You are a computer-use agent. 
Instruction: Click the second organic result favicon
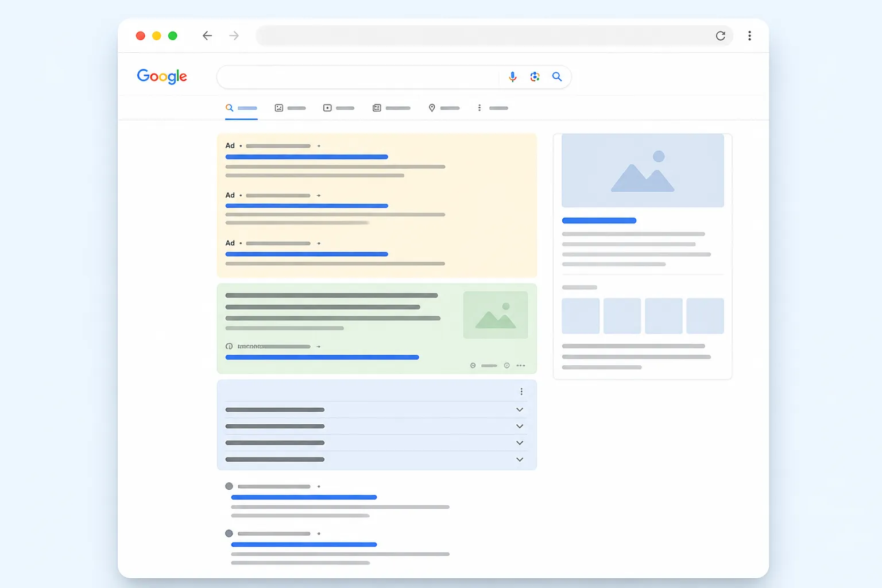(x=229, y=533)
